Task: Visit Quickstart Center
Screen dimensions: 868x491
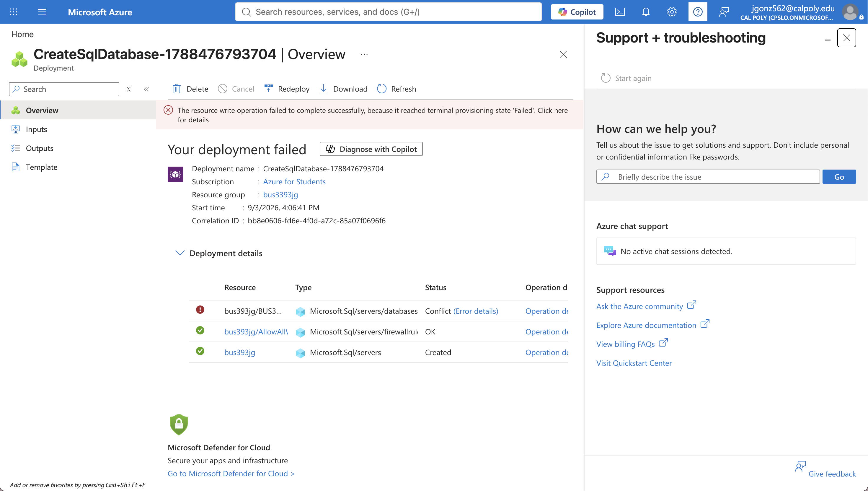Action: coord(634,363)
